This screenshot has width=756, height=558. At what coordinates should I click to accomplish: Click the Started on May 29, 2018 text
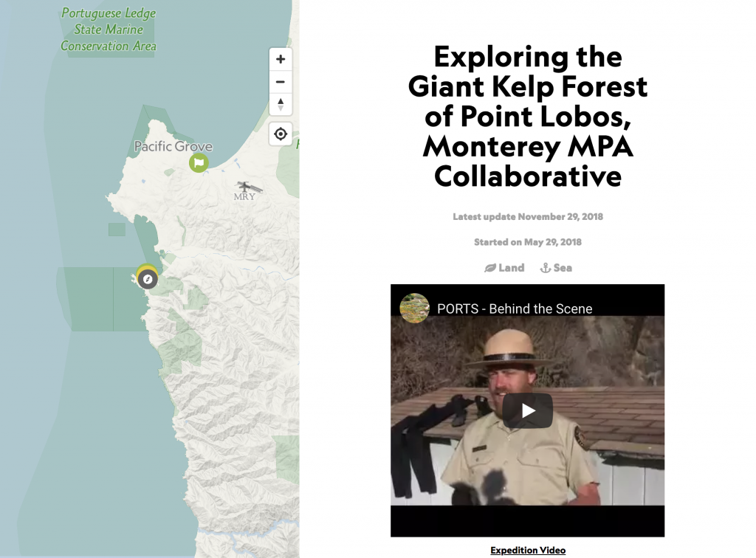tap(527, 242)
